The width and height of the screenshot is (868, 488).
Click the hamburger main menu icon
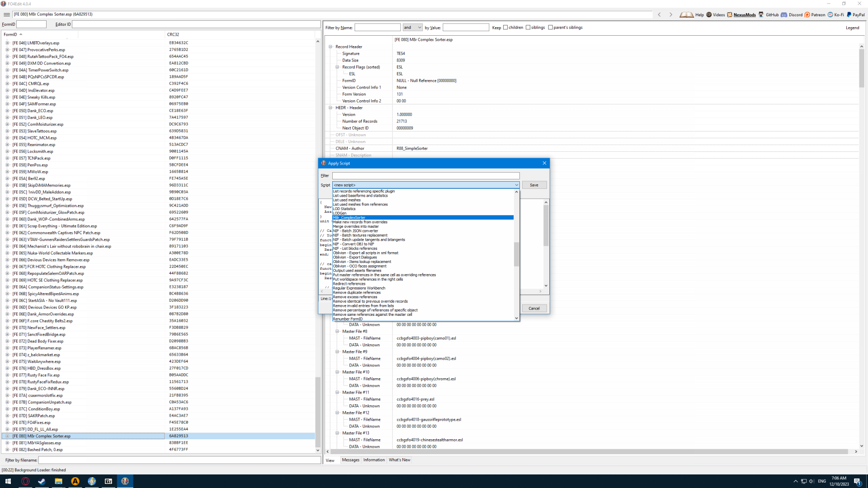7,14
